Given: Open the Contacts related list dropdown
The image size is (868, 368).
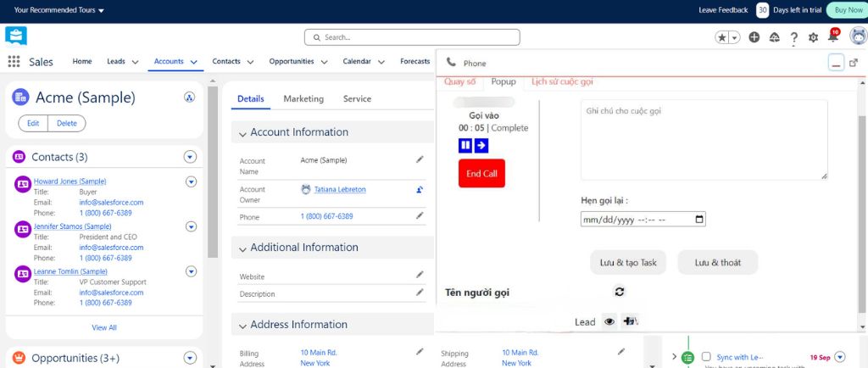Looking at the screenshot, I should click(x=191, y=157).
